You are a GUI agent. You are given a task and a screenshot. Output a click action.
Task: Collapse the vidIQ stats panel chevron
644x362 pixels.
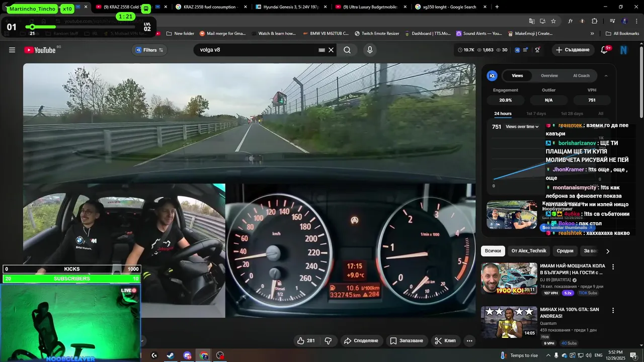(x=606, y=75)
